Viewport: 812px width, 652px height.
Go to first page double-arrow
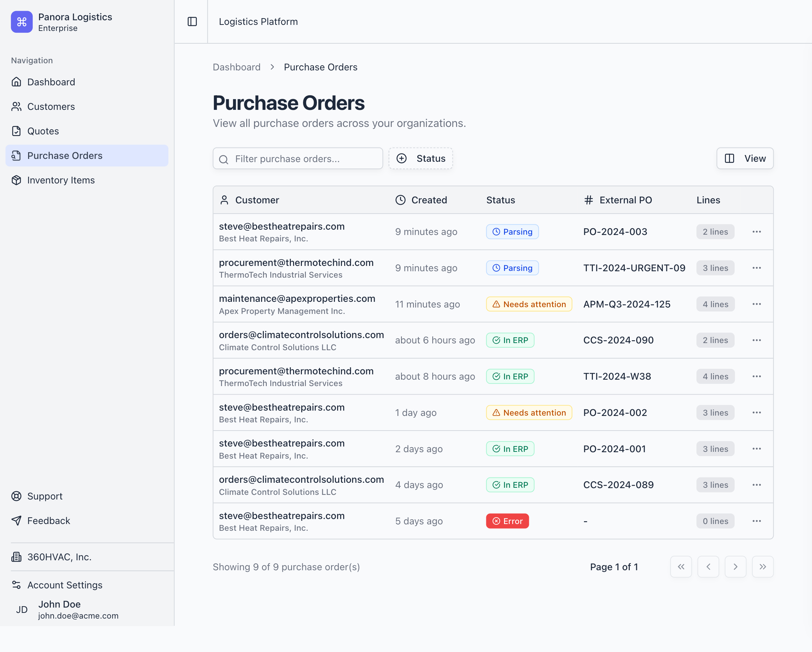click(x=681, y=566)
